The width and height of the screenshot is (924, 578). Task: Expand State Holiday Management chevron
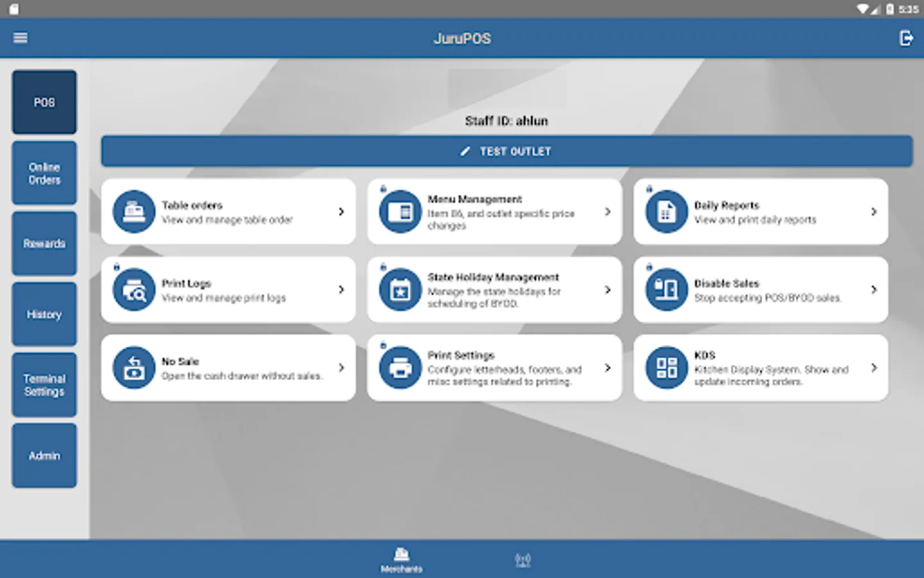[608, 290]
